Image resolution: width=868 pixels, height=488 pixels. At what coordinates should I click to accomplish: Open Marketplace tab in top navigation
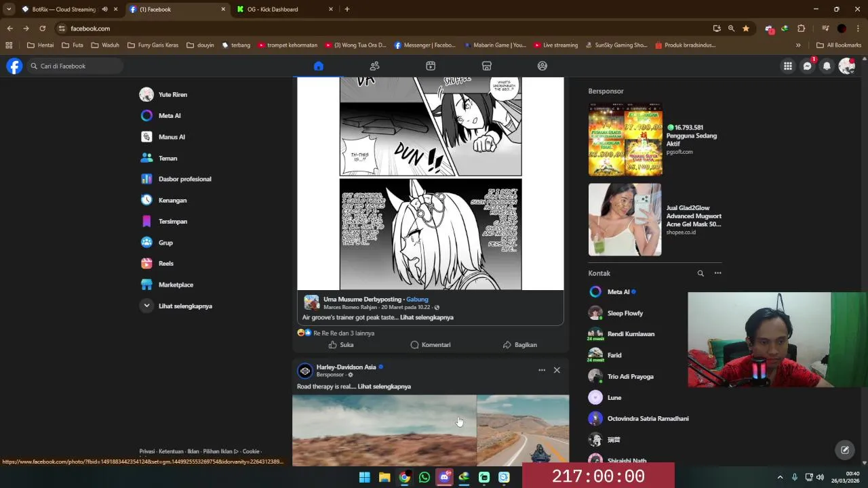click(486, 66)
